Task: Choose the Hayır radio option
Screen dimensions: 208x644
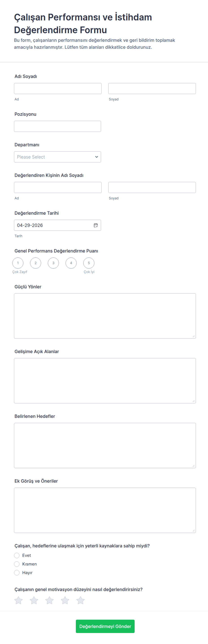Action: pyautogui.click(x=17, y=573)
